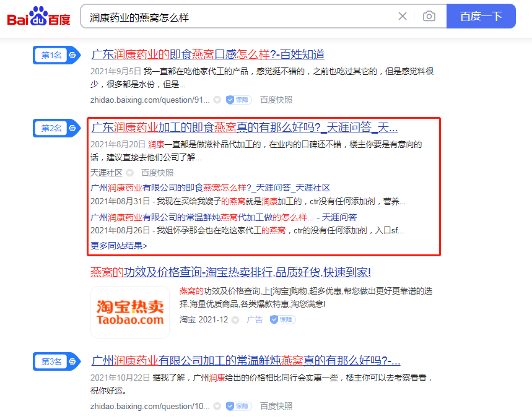The image size is (532, 419).
Task: Open camera image search icon
Action: (x=429, y=16)
